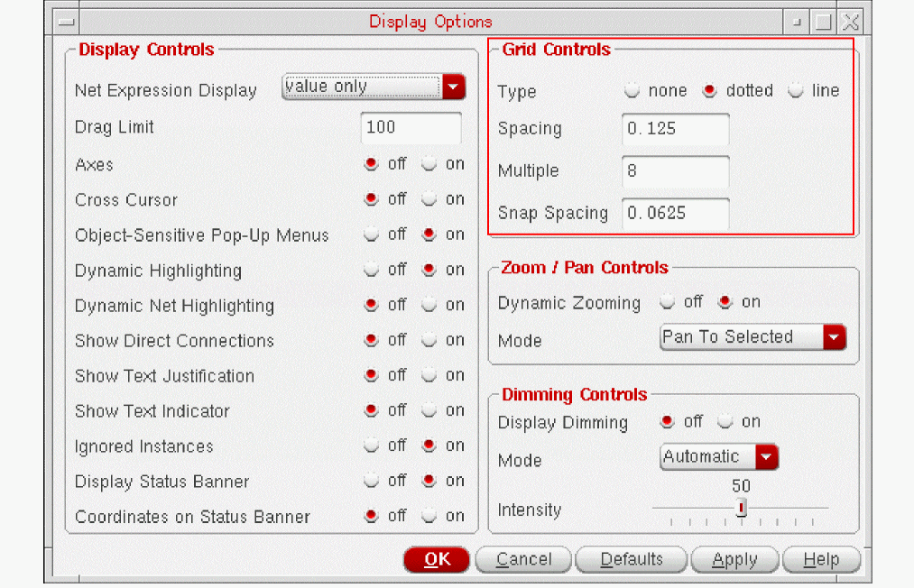Disable Dynamic Net Highlighting

[371, 305]
